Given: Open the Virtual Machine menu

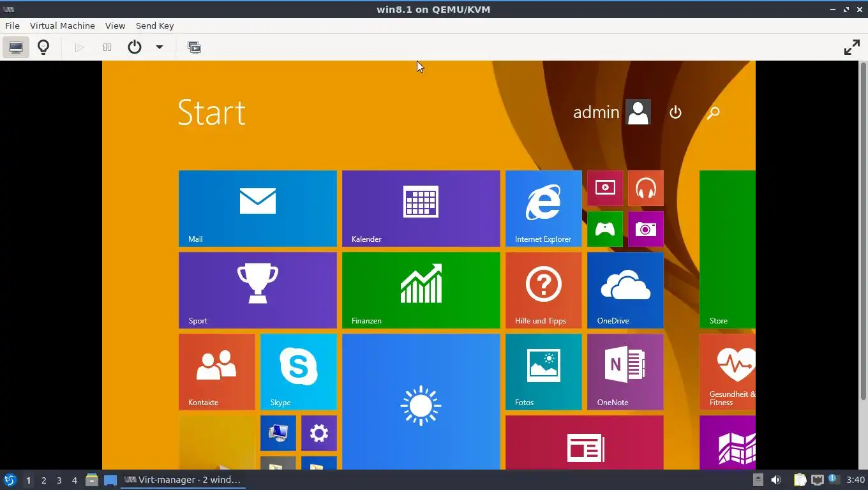Looking at the screenshot, I should 63,26.
